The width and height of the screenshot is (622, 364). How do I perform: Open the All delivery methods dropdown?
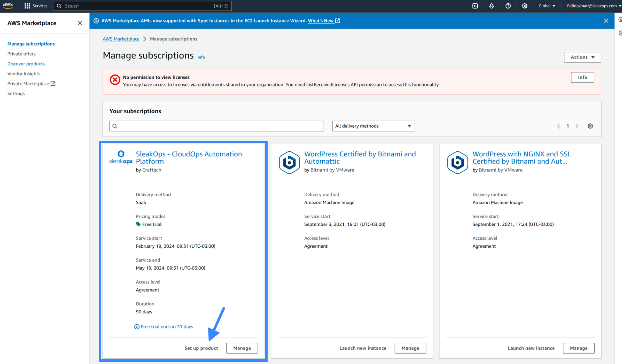tap(373, 126)
